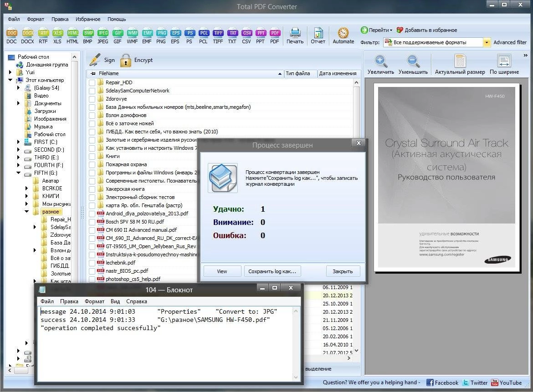Expand the КНИГИ folder node
The image size is (533, 392).
[x=26, y=196]
